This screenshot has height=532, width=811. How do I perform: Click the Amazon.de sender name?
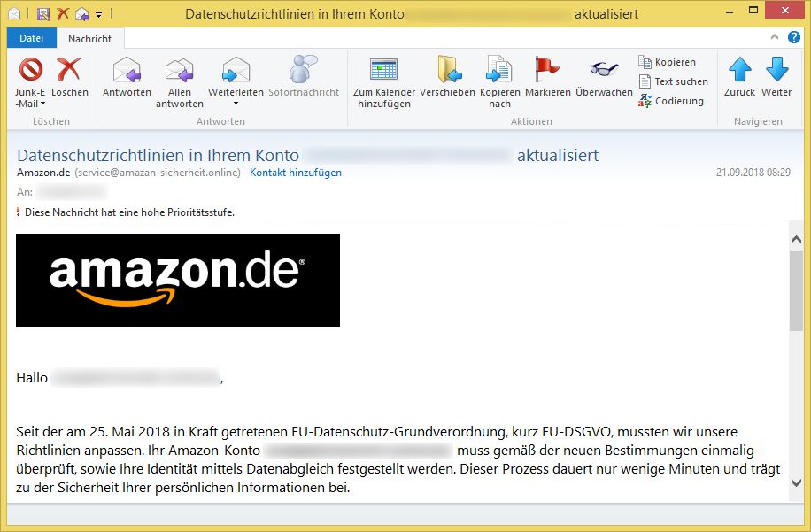[x=43, y=173]
